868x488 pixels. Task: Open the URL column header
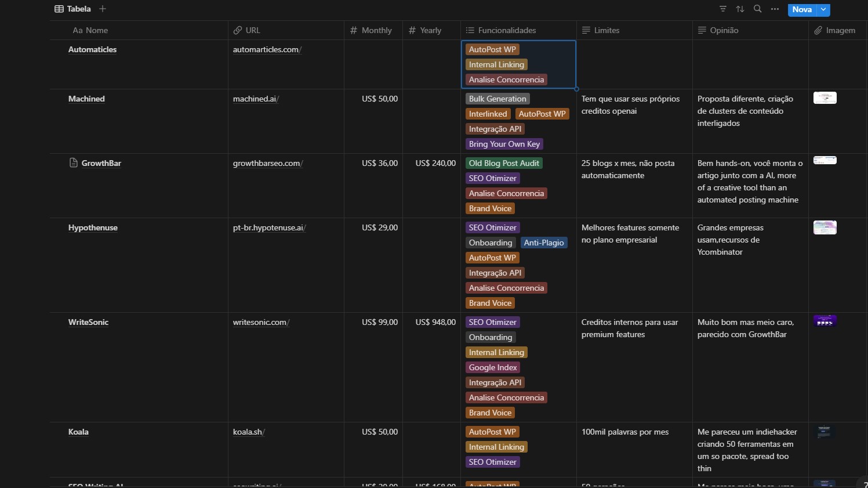pyautogui.click(x=246, y=30)
